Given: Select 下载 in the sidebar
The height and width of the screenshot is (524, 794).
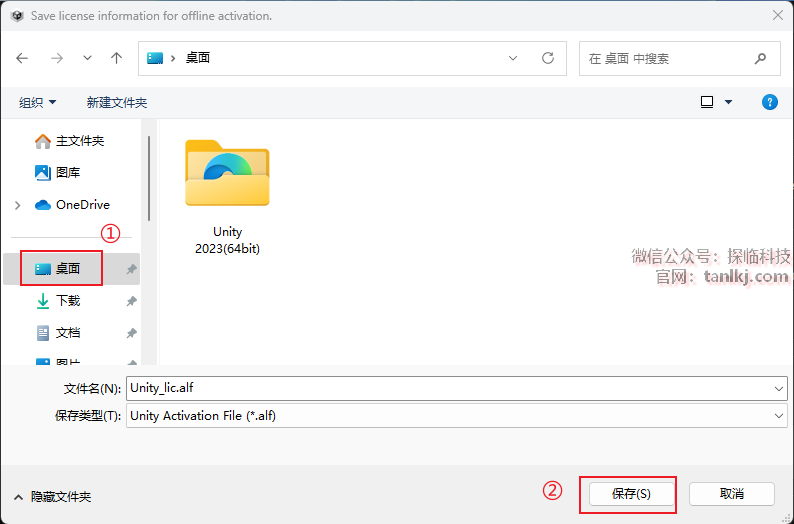Looking at the screenshot, I should tap(57, 301).
